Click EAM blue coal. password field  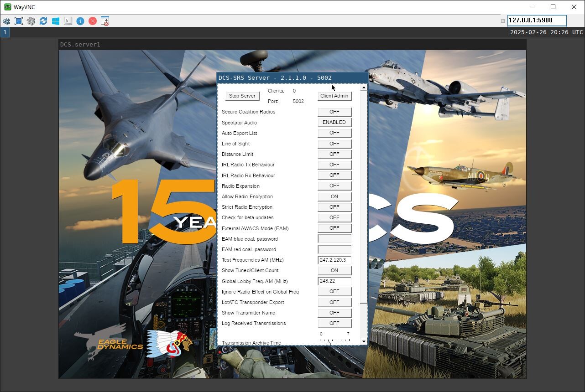[x=334, y=239]
